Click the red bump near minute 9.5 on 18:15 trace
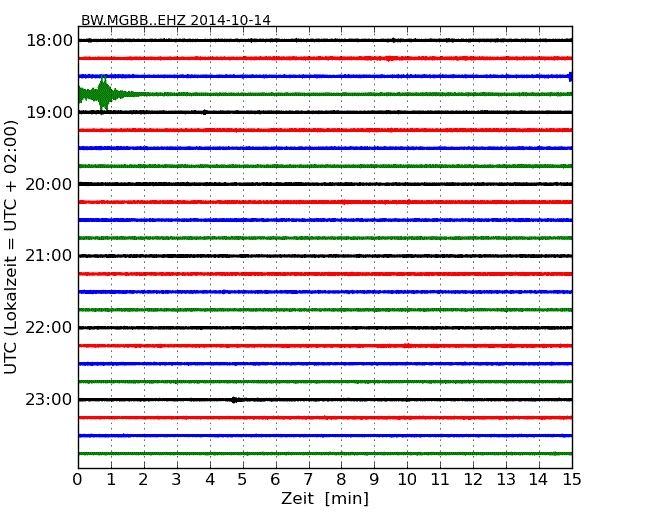 389,58
